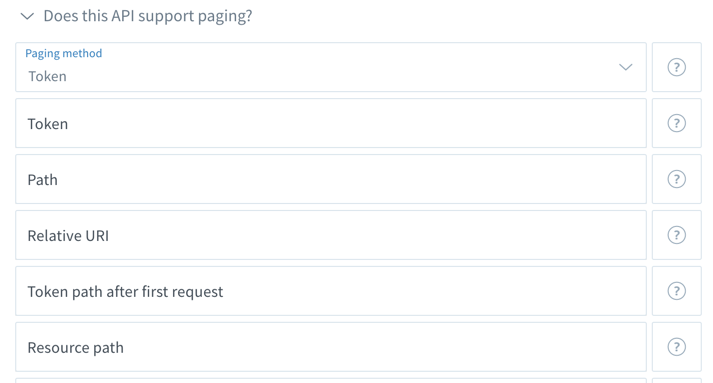This screenshot has height=383, width=713.
Task: Click the 'Does this API support paging?' heading
Action: [x=148, y=16]
